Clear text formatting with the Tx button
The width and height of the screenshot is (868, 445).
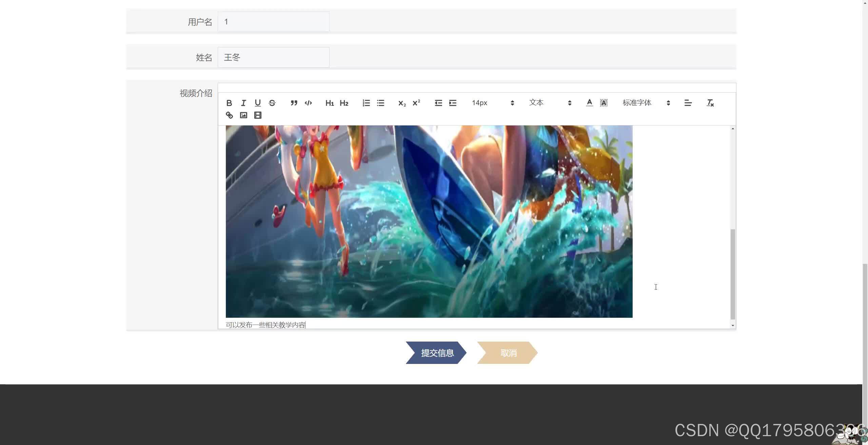pos(709,103)
